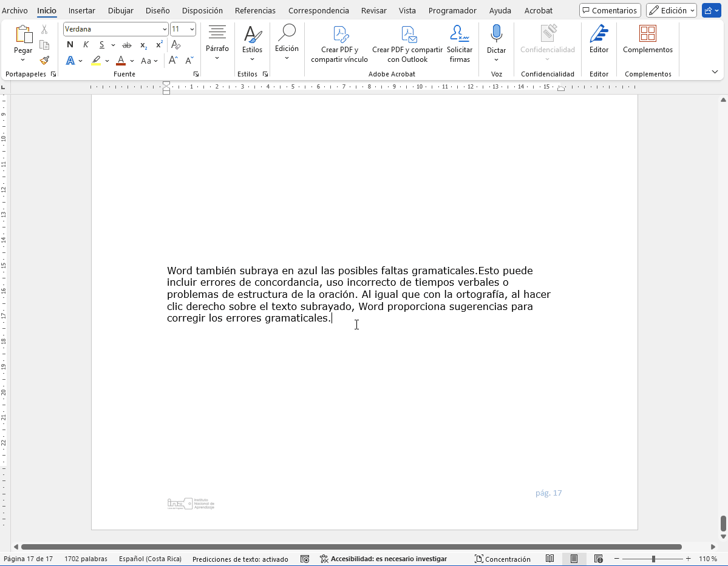
Task: Click the Format Painter brush icon
Action: pyautogui.click(x=44, y=61)
